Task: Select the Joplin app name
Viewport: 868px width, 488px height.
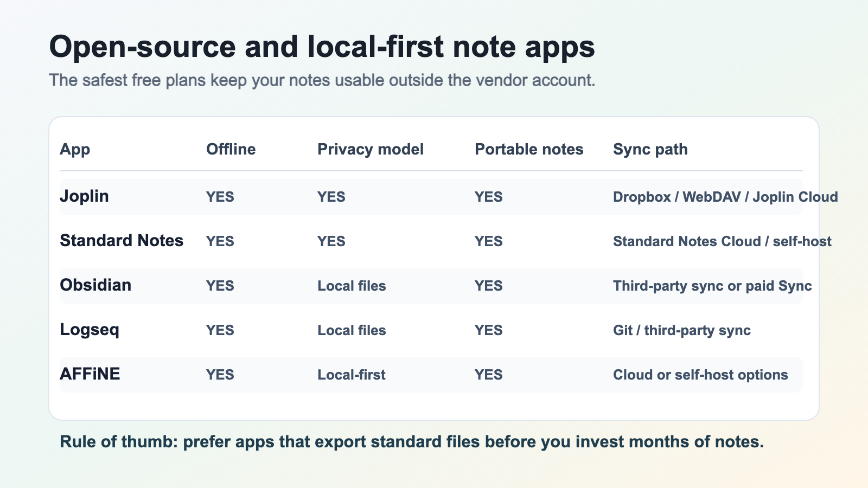Action: click(84, 196)
